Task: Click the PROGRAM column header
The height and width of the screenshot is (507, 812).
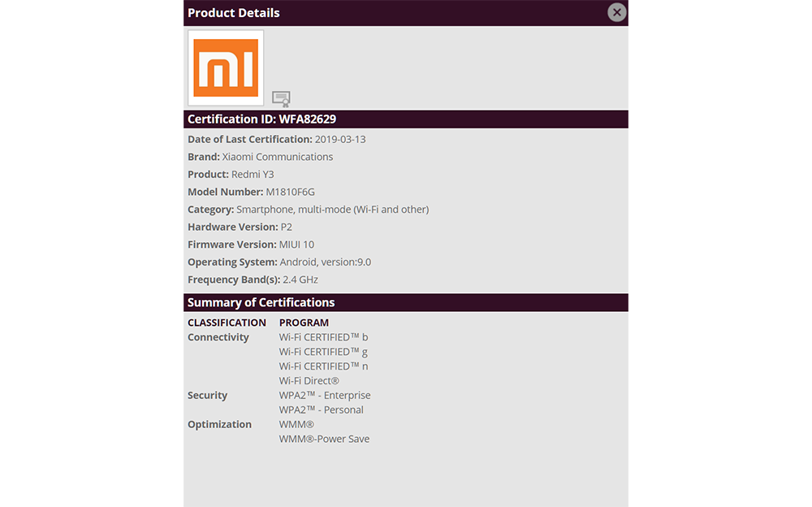Action: (304, 323)
